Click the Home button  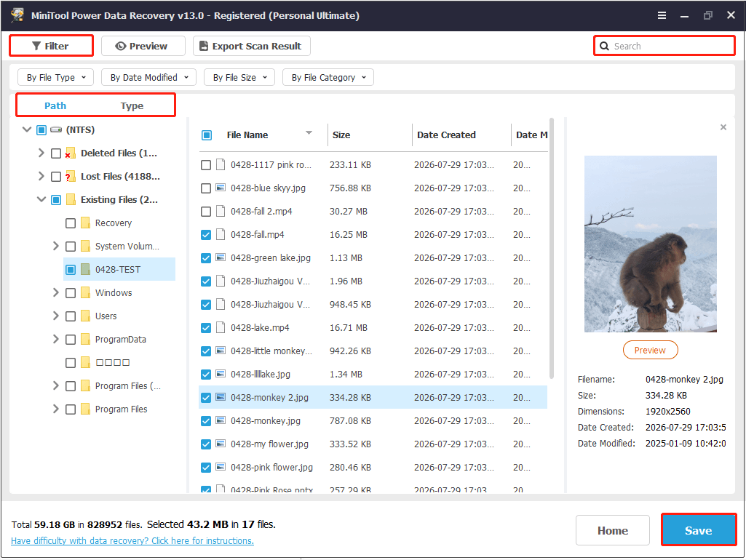(613, 530)
